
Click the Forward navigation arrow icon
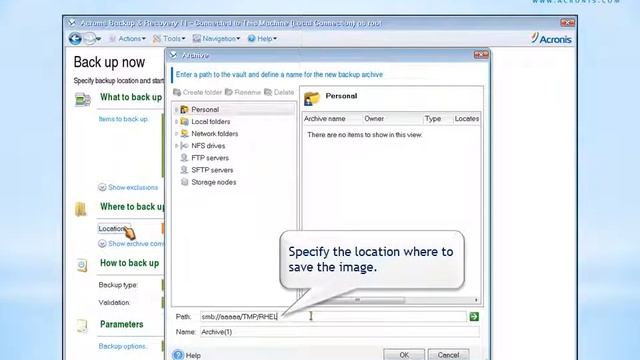click(x=89, y=39)
